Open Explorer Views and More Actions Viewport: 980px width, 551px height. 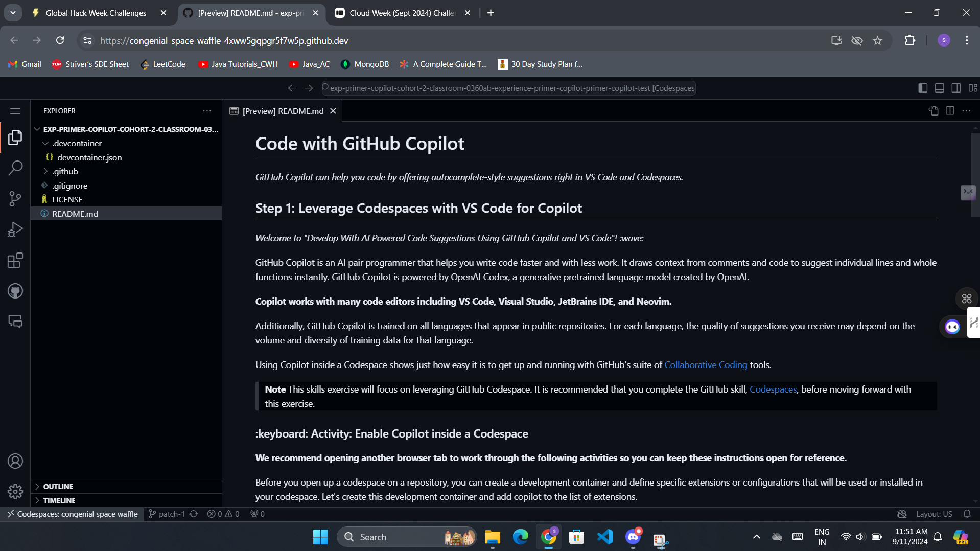207,111
